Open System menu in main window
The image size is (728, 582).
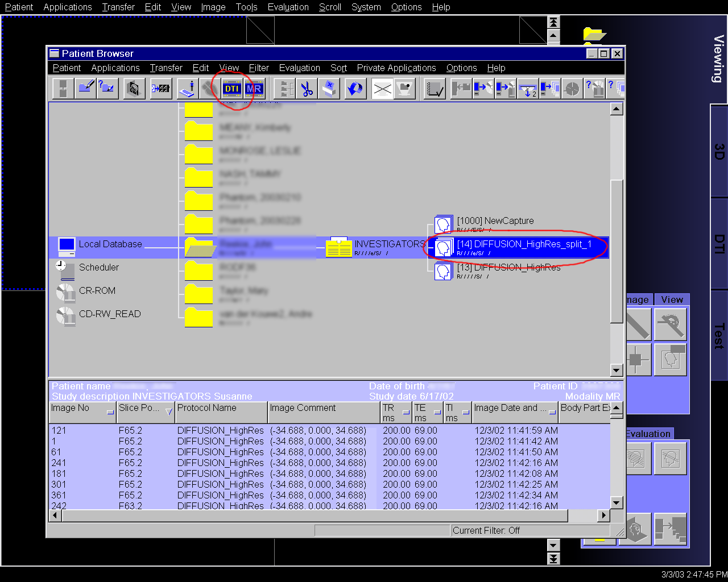point(366,7)
